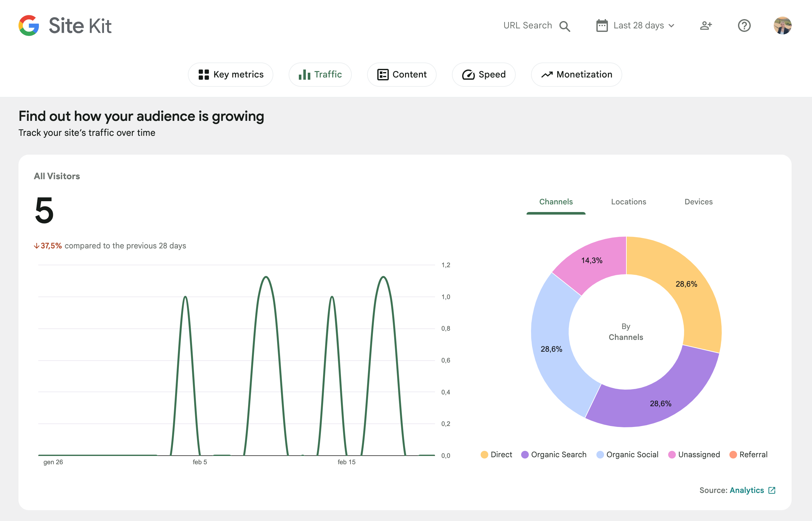Jump to the Speed section
This screenshot has width=812, height=521.
click(484, 74)
